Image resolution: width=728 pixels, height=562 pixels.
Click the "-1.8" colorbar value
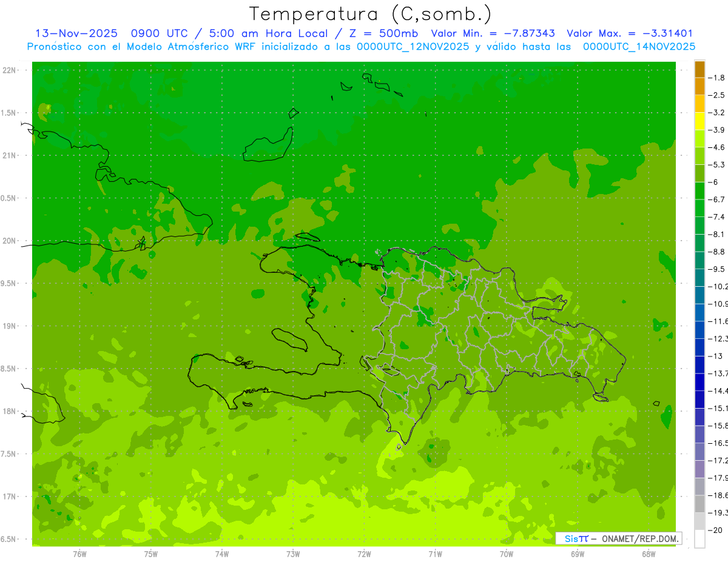pyautogui.click(x=718, y=78)
